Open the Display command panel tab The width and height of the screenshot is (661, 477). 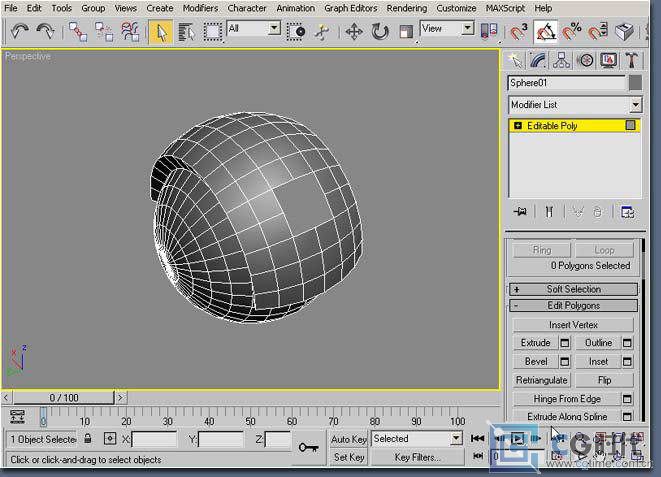tap(608, 60)
